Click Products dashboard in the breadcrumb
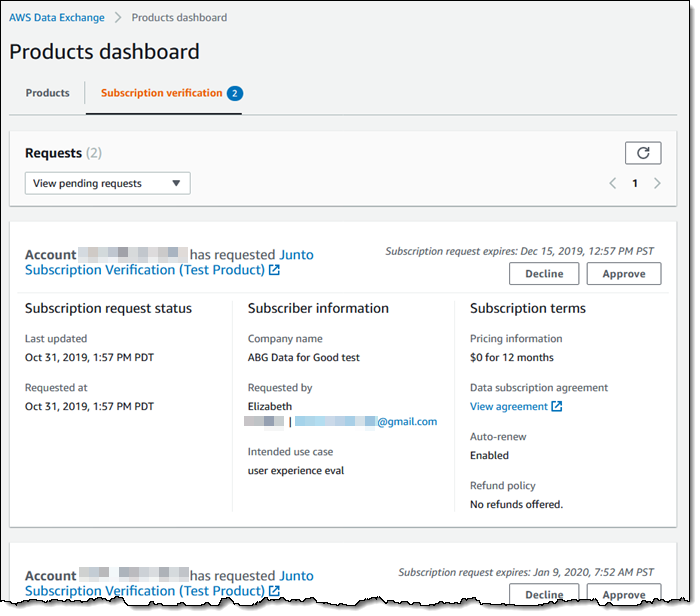Image resolution: width=700 pixels, height=616 pixels. [x=179, y=18]
